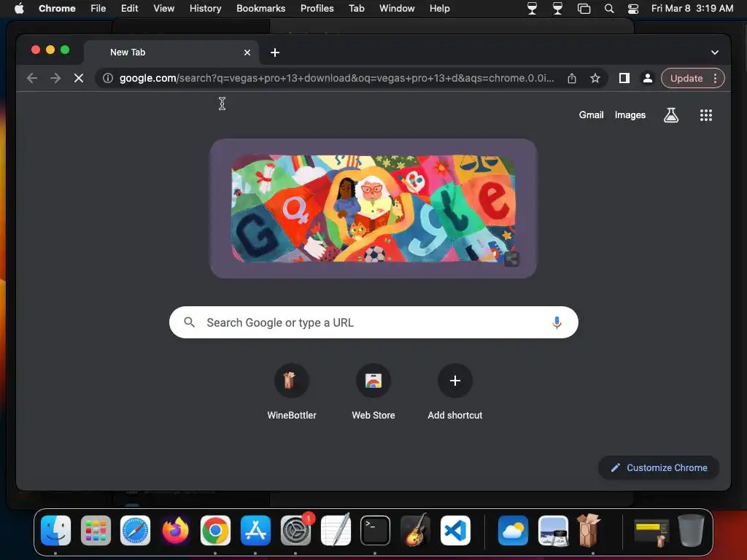Screen dimensions: 747x560
Task: Open Control Center in menu bar
Action: pyautogui.click(x=632, y=9)
